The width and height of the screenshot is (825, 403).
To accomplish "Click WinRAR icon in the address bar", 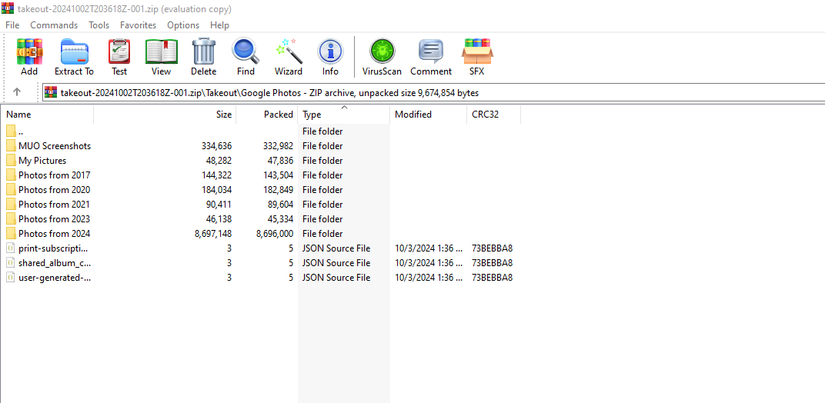I will pos(51,93).
